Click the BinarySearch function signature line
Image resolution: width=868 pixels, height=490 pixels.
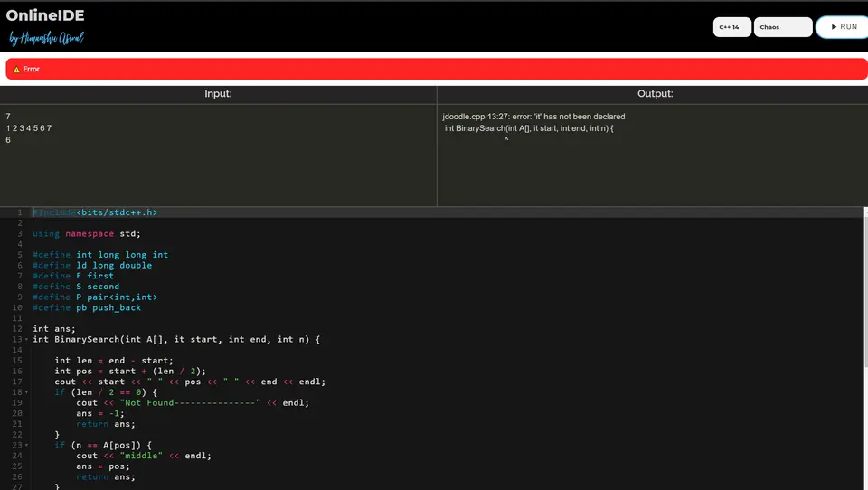coord(176,339)
